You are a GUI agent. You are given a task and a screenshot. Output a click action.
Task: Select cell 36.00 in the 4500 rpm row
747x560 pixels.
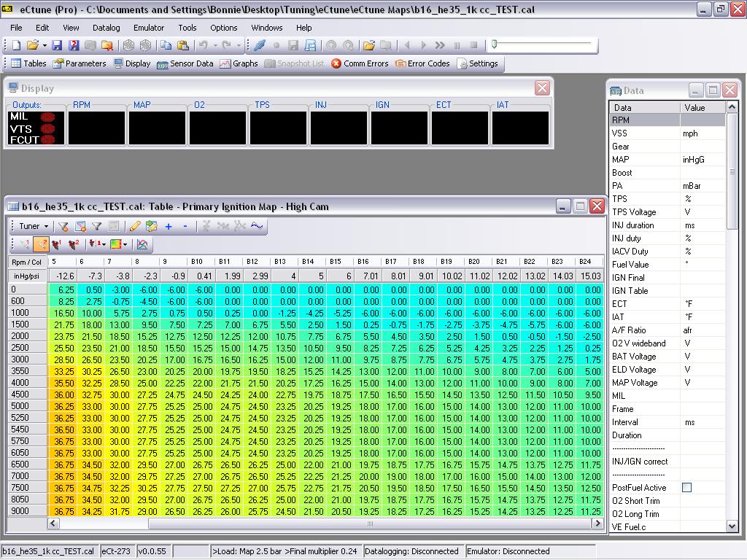coord(61,394)
